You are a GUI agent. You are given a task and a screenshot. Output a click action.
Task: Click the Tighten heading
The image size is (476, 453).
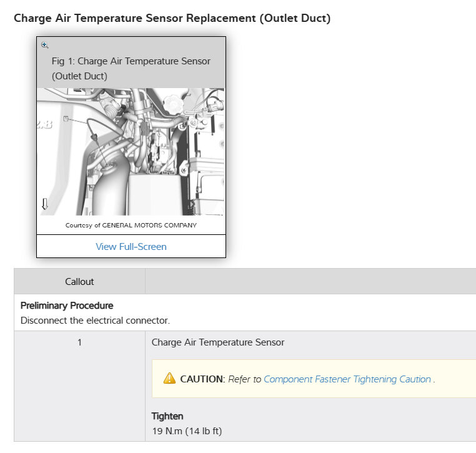pyautogui.click(x=167, y=416)
